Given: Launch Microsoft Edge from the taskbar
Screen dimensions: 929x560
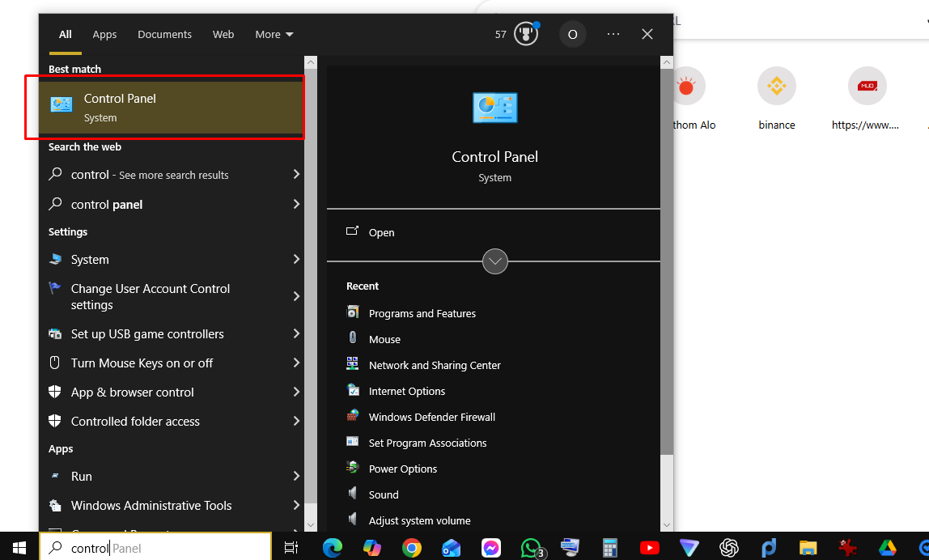Looking at the screenshot, I should [333, 548].
